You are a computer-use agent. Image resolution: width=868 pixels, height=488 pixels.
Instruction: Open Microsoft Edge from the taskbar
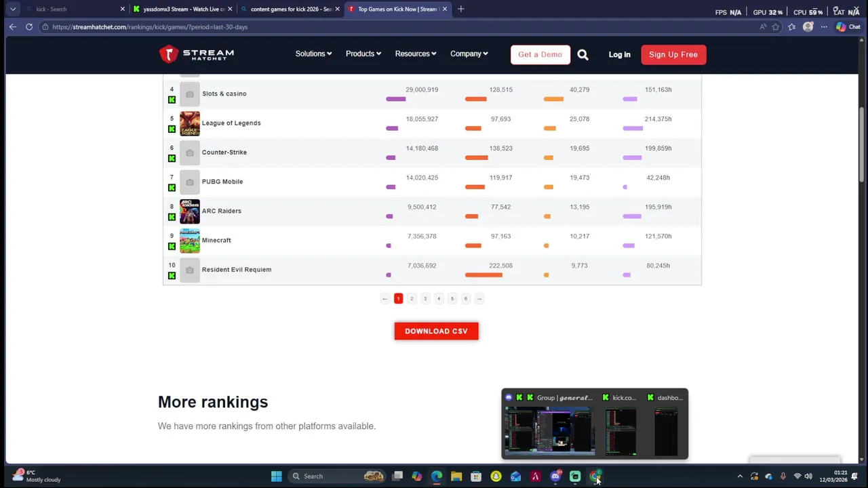pos(437,476)
